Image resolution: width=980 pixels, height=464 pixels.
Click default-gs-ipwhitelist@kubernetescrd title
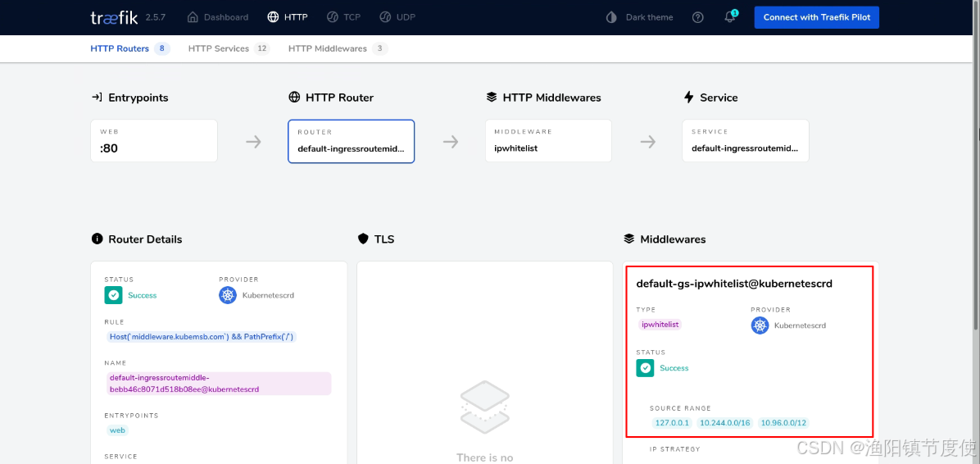[x=734, y=284]
